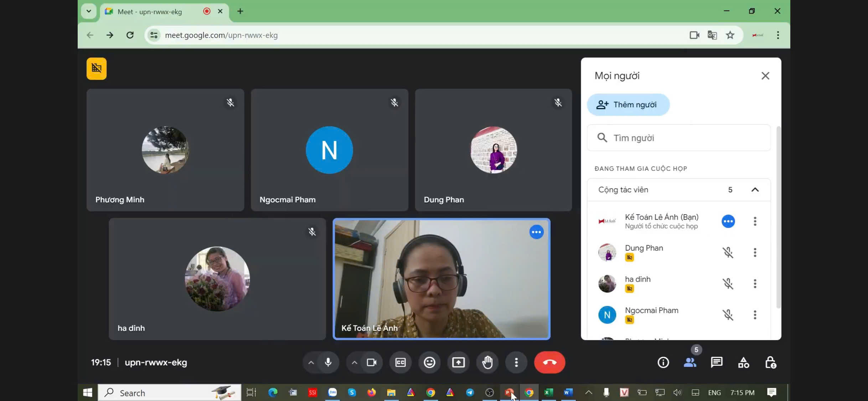Toggle the microphone button in call controls
Screen dimensions: 868x401
click(328, 363)
